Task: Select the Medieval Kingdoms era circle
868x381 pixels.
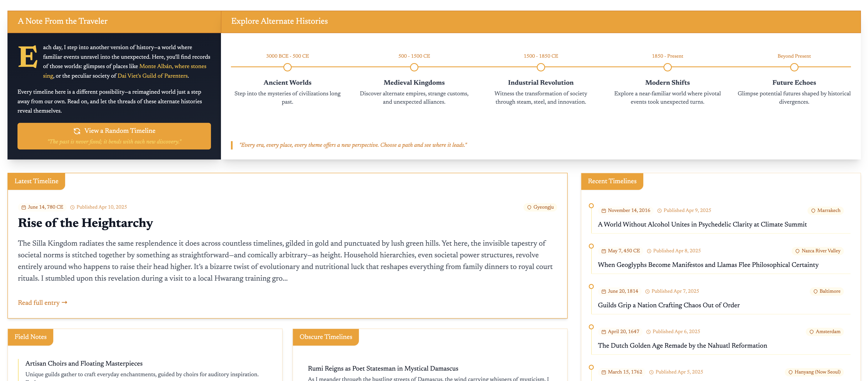Action: pos(414,67)
